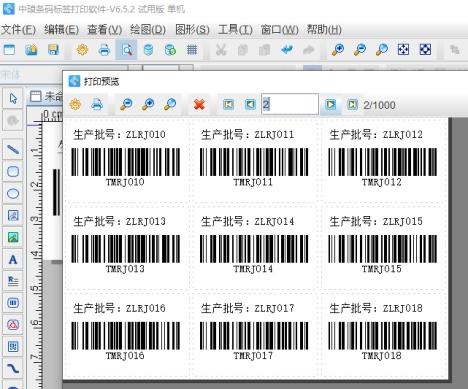Viewport: 468px width, 389px height.
Task: Close print preview with red X
Action: pyautogui.click(x=199, y=105)
